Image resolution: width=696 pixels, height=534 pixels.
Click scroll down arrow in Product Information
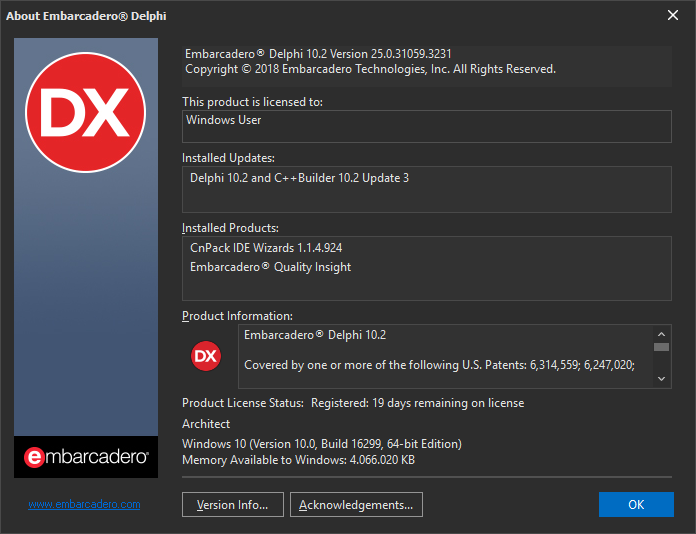(661, 379)
